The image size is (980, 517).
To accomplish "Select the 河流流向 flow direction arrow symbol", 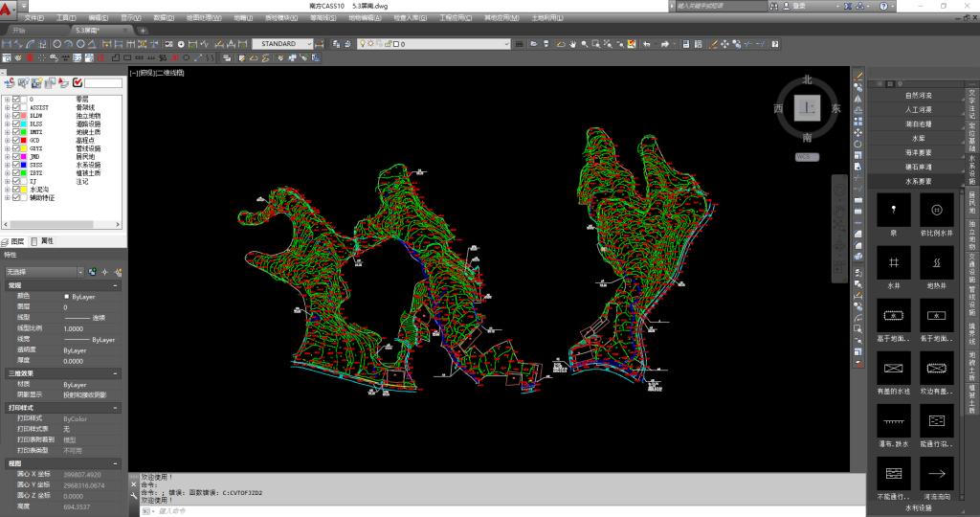I will pyautogui.click(x=936, y=473).
